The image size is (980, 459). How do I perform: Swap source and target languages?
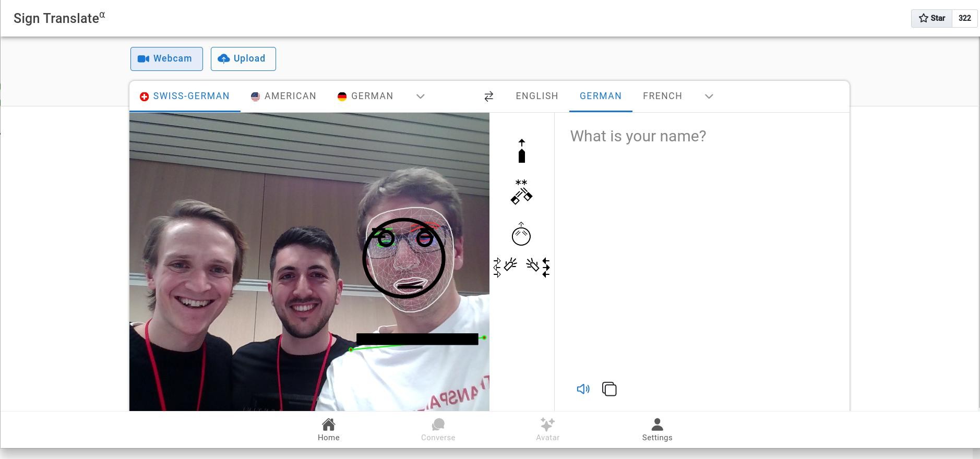(x=489, y=96)
